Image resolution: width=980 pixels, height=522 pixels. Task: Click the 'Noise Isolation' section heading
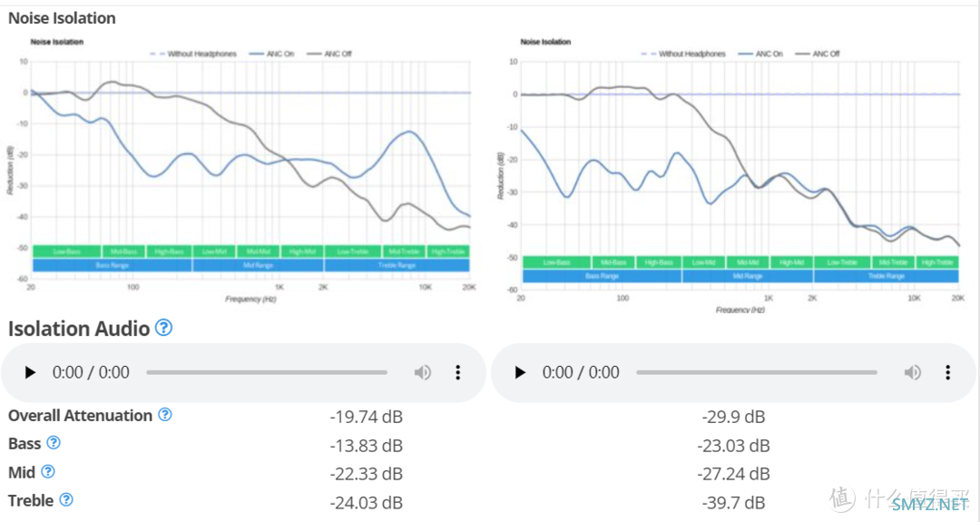pyautogui.click(x=62, y=18)
